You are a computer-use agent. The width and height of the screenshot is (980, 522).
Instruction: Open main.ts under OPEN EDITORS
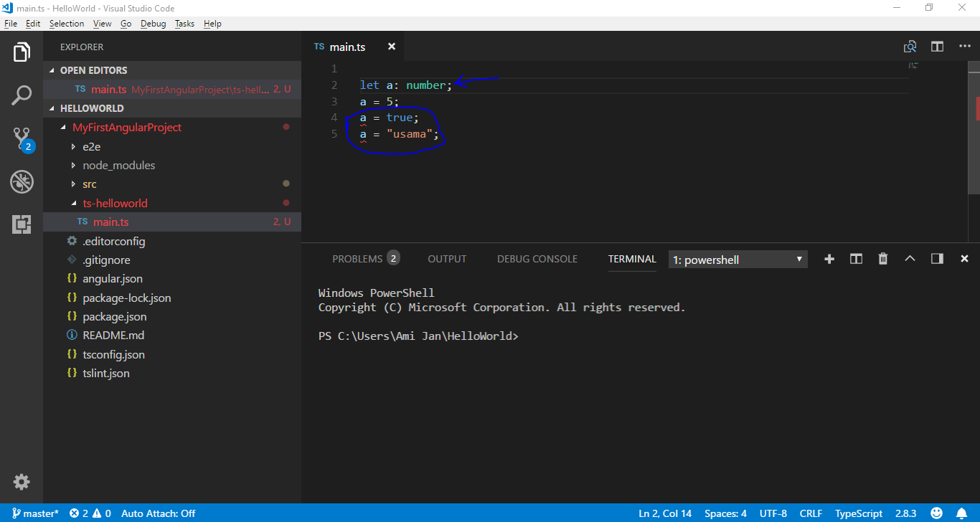pyautogui.click(x=172, y=90)
